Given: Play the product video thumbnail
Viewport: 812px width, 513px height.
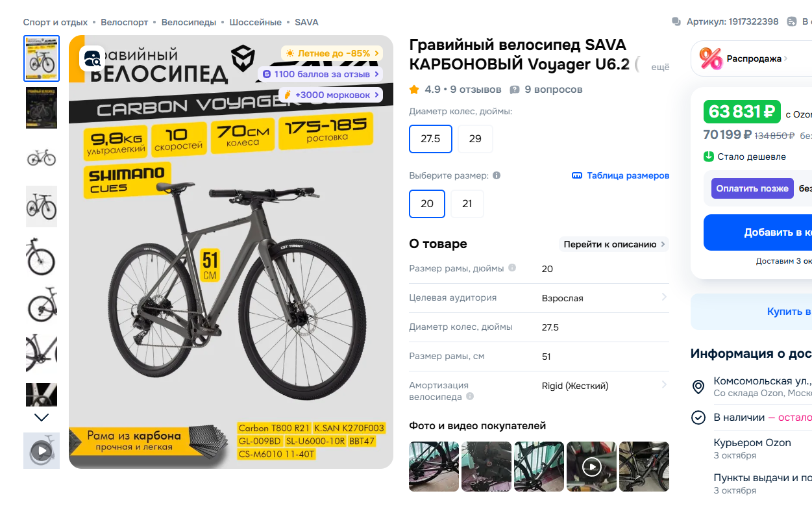Looking at the screenshot, I should coord(42,451).
